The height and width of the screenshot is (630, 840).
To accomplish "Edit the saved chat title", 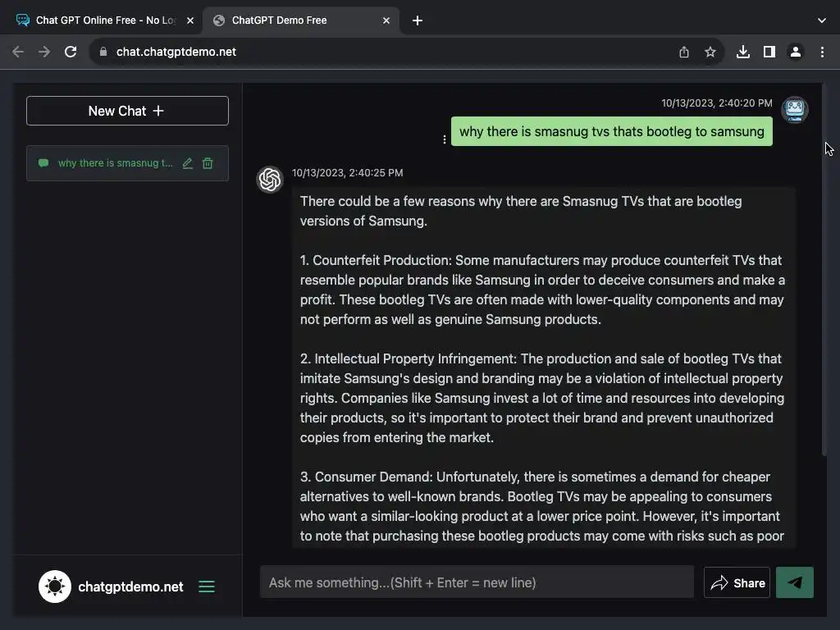I will tap(188, 163).
